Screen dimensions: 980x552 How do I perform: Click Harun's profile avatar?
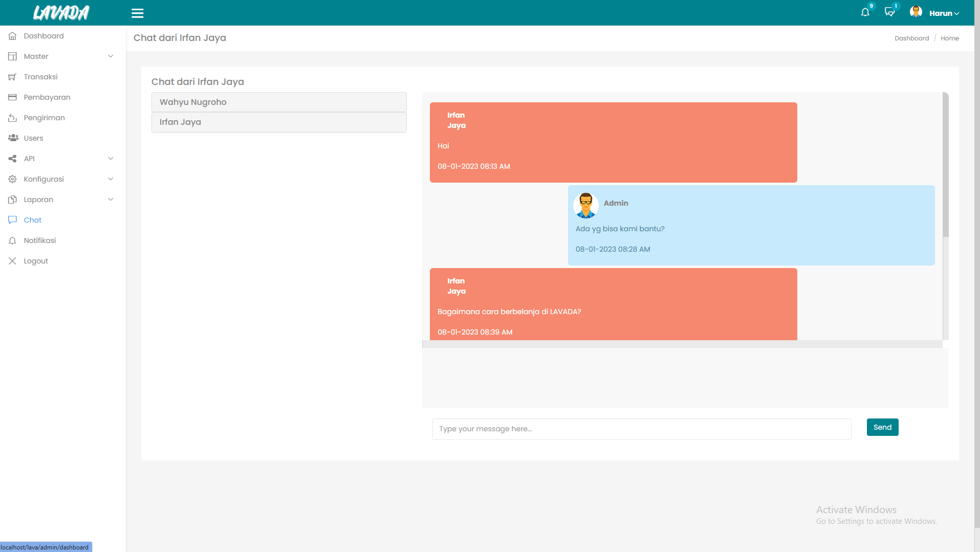coord(916,12)
